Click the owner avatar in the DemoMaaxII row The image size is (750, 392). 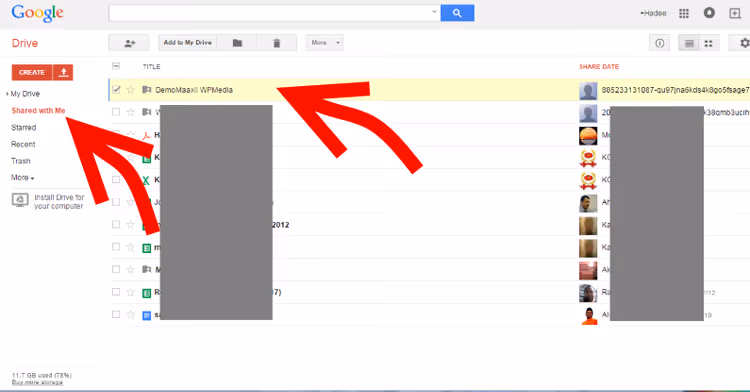[x=588, y=90]
